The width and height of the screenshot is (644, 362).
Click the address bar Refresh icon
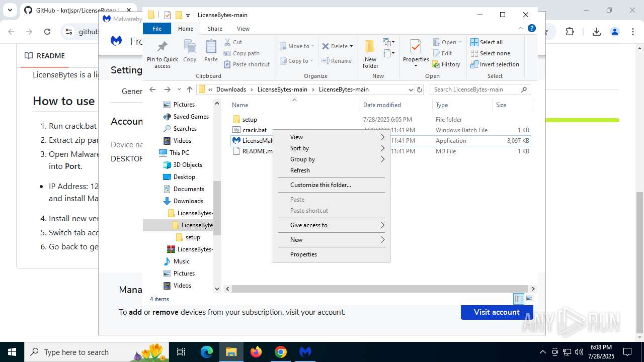[420, 89]
